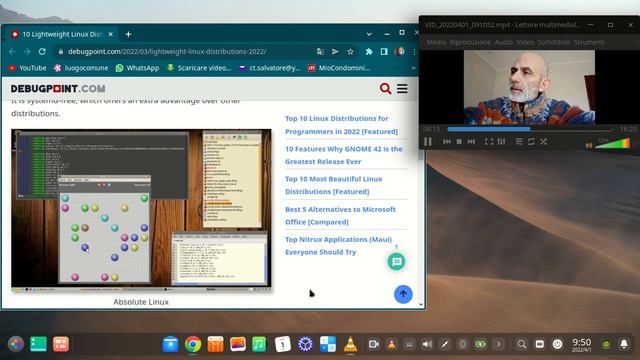Open debugpoint site search
This screenshot has height=360, width=640.
click(385, 89)
